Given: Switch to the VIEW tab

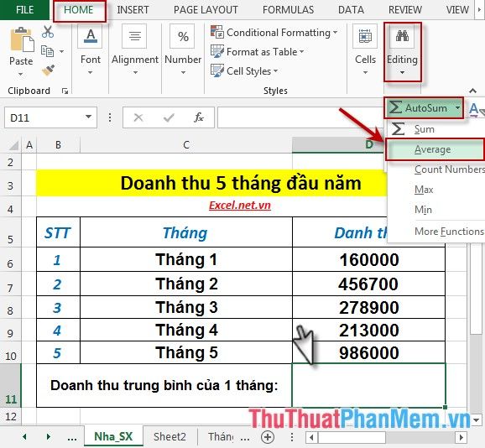Looking at the screenshot, I should [x=457, y=10].
